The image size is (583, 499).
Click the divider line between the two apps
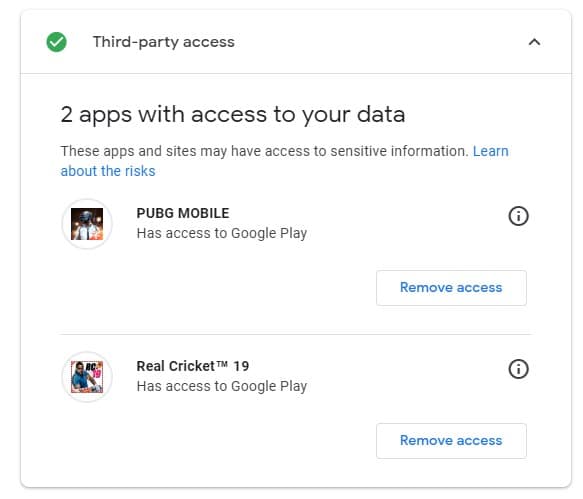click(296, 334)
